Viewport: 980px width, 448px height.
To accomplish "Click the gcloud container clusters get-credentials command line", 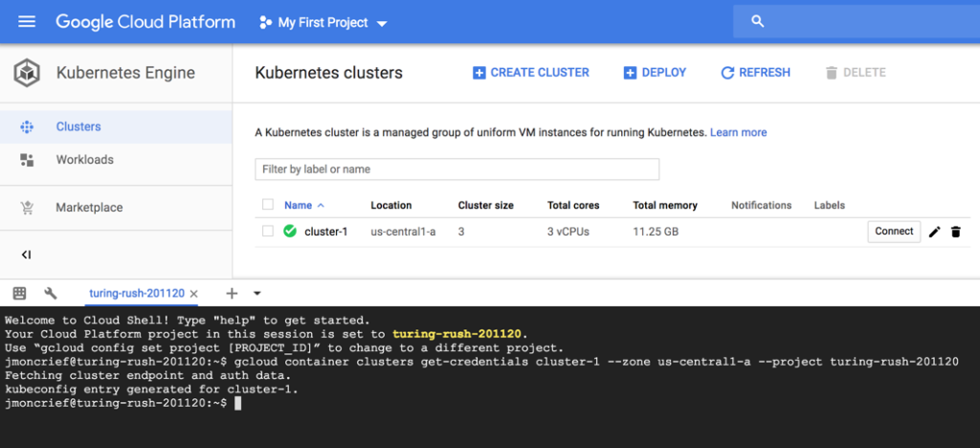I will [481, 362].
